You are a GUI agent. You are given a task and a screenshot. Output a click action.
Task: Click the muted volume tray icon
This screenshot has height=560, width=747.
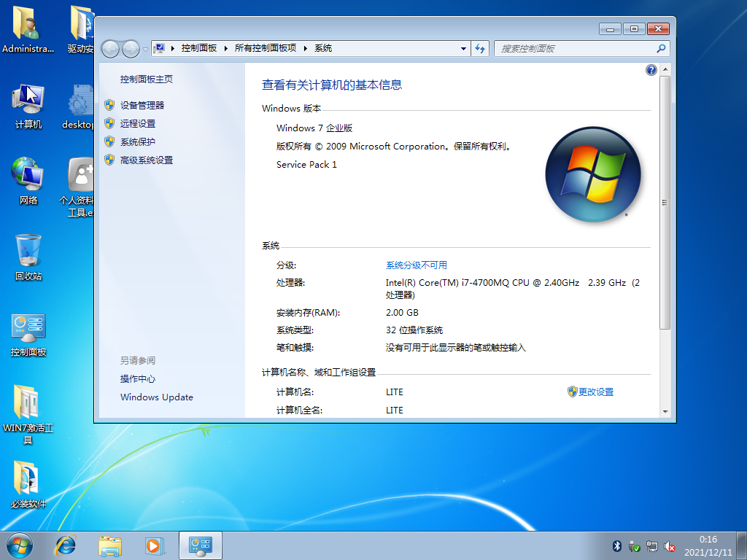[670, 547]
